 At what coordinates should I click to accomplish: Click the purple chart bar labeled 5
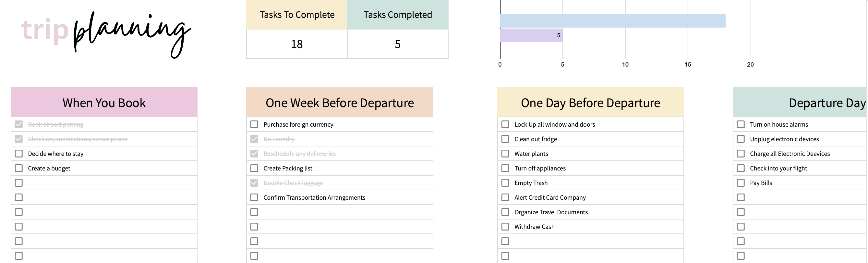(531, 35)
